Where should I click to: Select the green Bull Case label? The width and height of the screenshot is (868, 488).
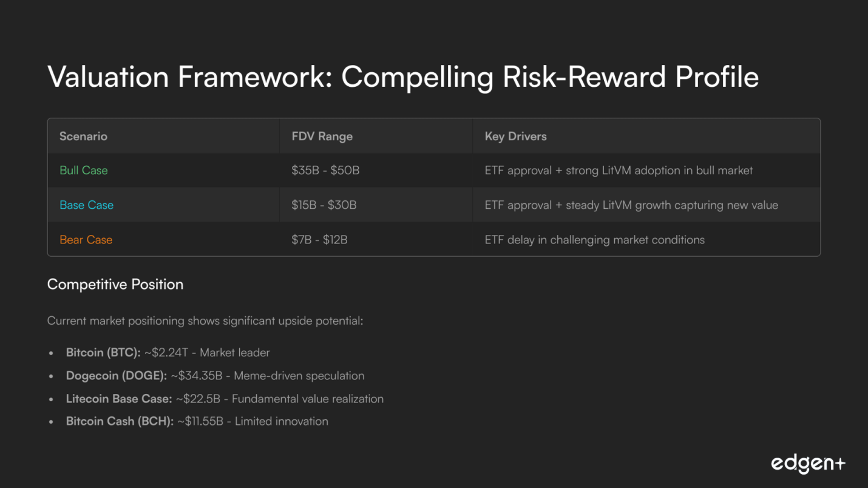tap(84, 171)
